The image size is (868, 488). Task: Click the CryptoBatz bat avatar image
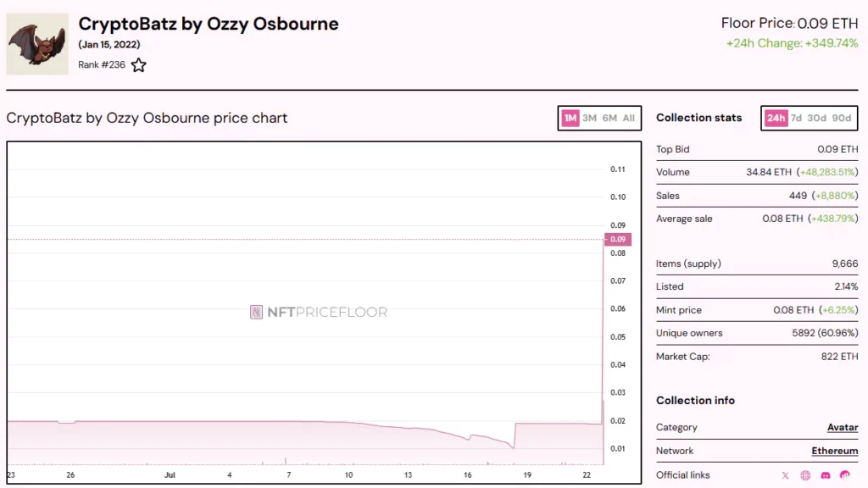[37, 44]
